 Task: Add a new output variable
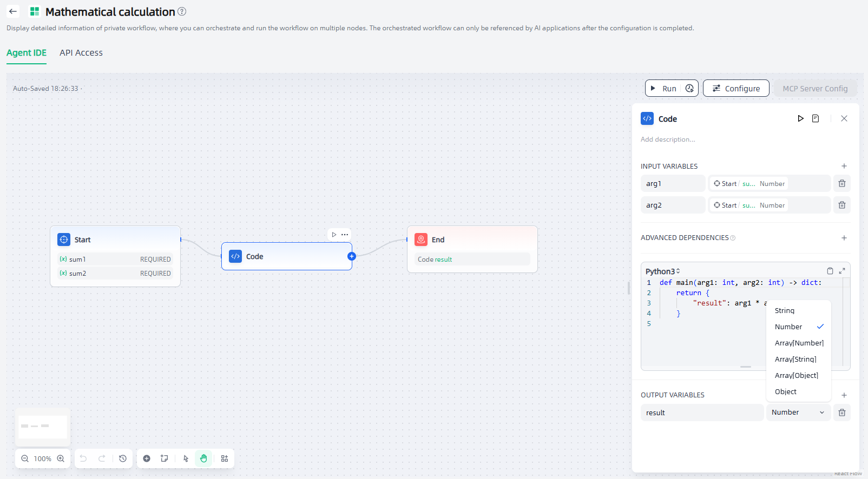click(x=844, y=395)
